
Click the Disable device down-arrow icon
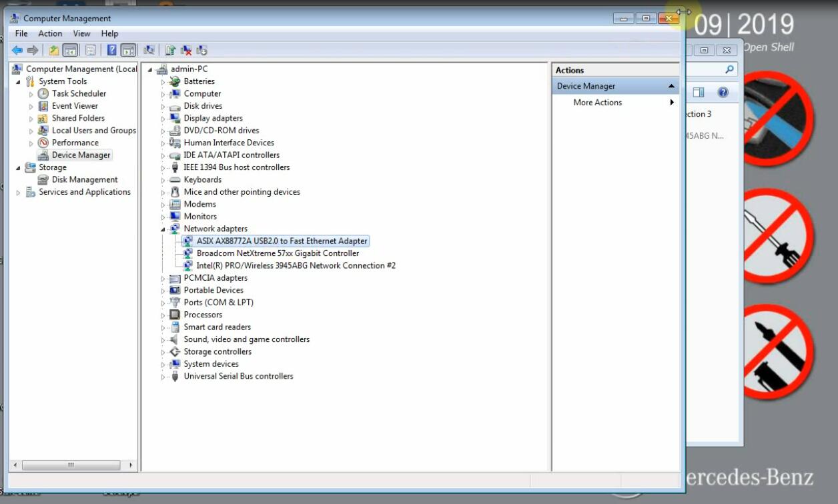(x=201, y=50)
